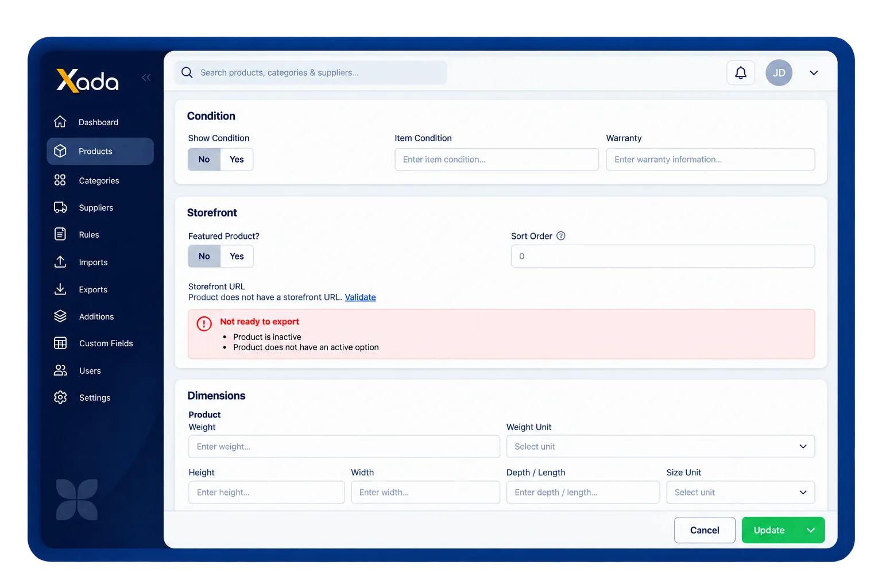Image resolution: width=882 pixels, height=588 pixels.
Task: Click the Rules document icon
Action: point(60,234)
